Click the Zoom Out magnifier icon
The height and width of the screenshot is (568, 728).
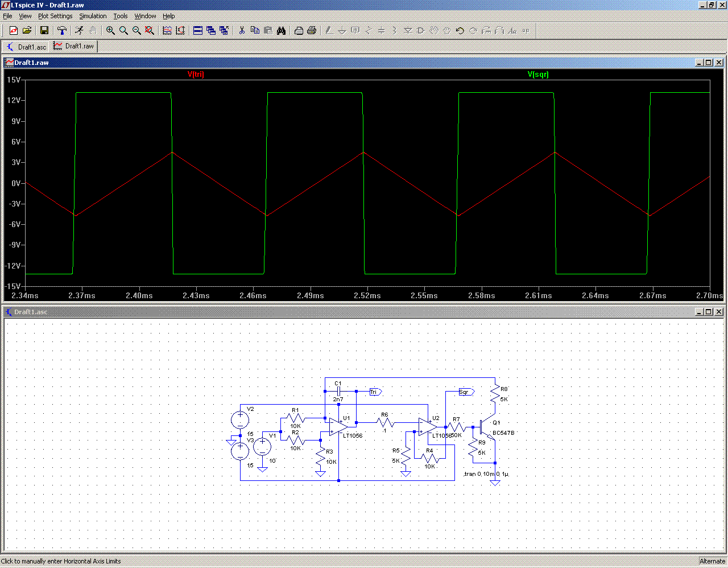pyautogui.click(x=136, y=31)
